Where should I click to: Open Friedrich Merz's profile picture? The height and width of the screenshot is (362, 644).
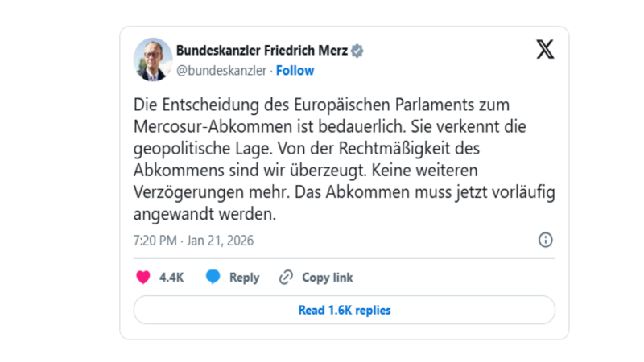click(x=153, y=60)
